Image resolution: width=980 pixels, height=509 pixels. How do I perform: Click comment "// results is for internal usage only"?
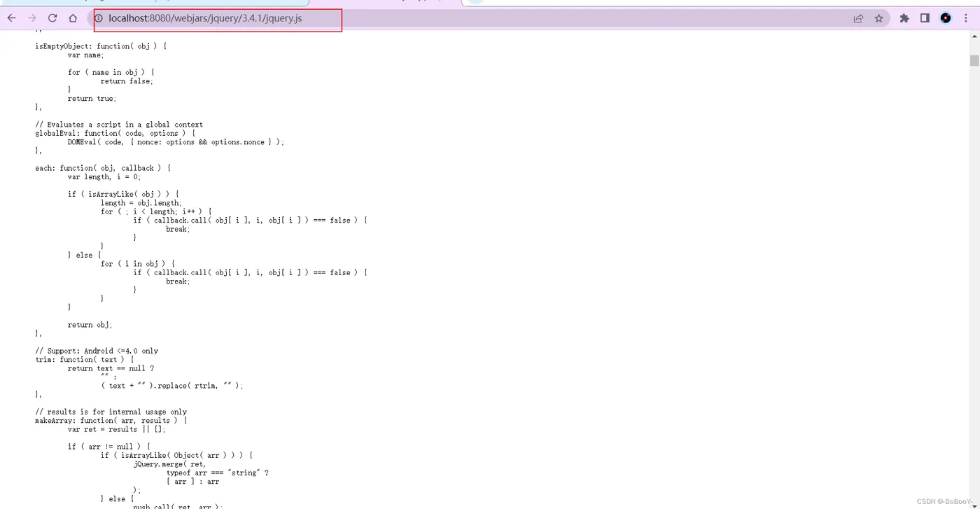(x=111, y=412)
